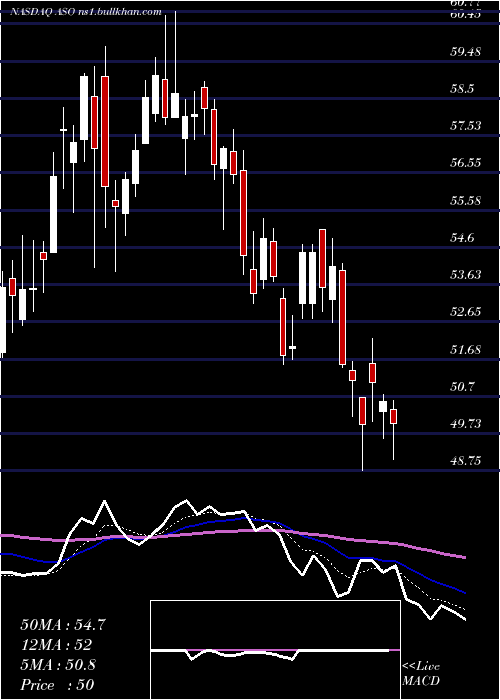
Task: Select the 53.63 price axis label
Action: pyautogui.click(x=466, y=274)
